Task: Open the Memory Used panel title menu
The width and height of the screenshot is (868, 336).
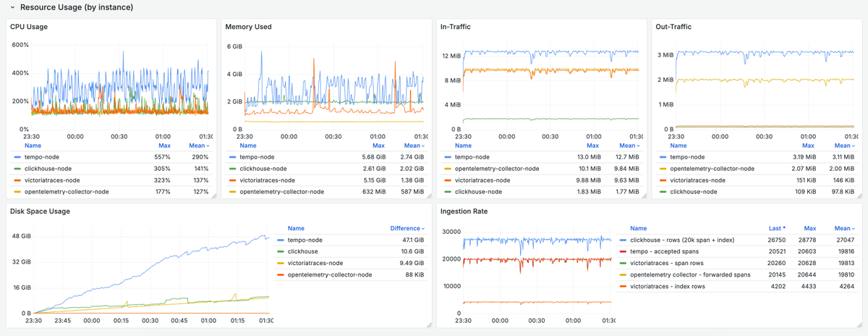Action: (248, 27)
